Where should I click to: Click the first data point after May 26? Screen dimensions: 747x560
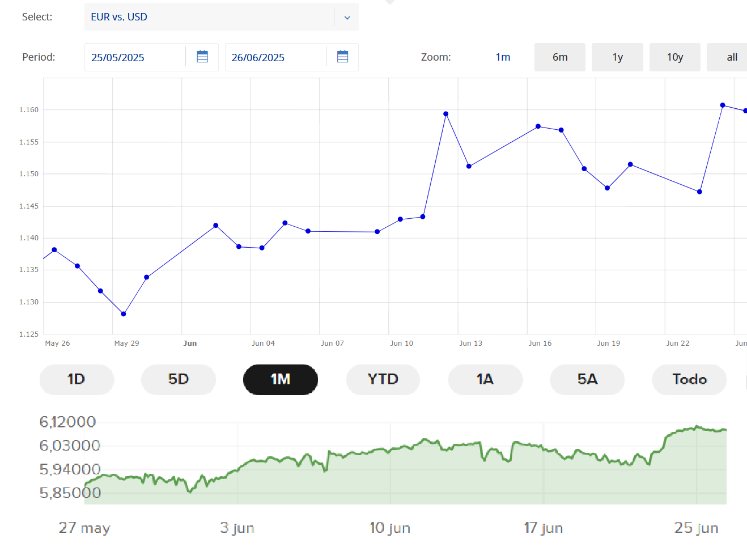54,250
